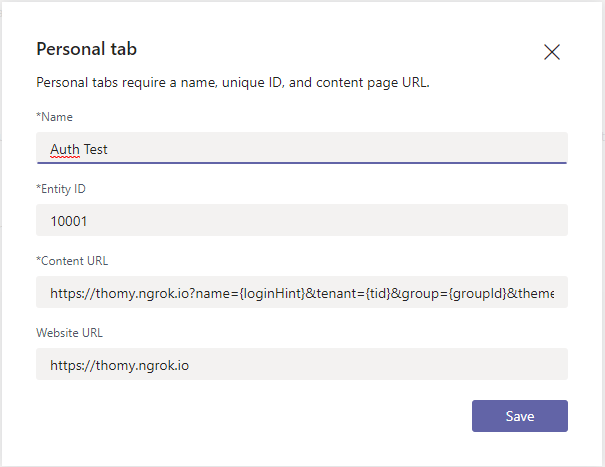Click the {loginHint} placeholder in Content URL
This screenshot has height=467, width=605.
pos(272,294)
